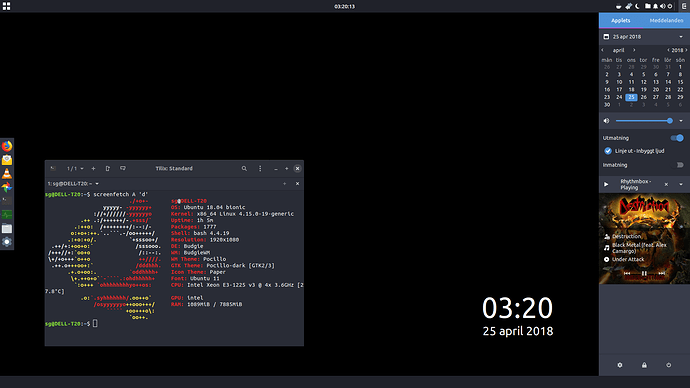Open the Raven power button

click(669, 365)
